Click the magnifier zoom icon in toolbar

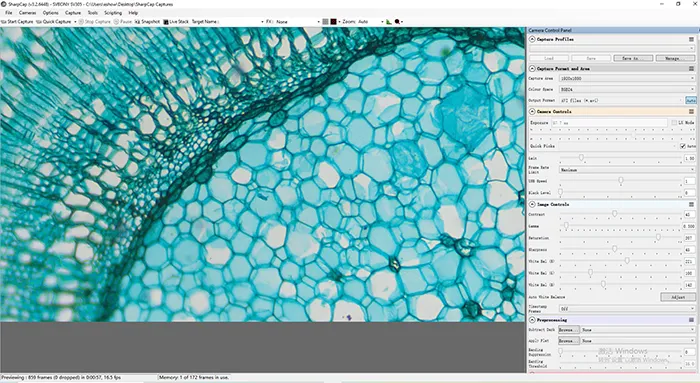397,21
